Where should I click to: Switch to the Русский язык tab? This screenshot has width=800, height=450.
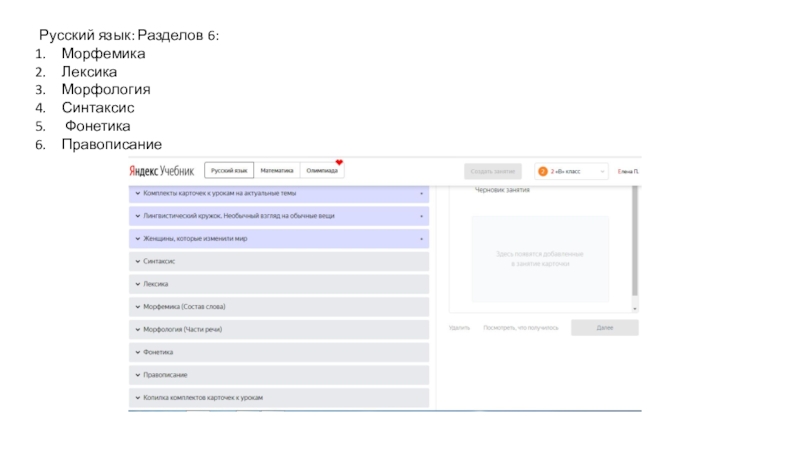(229, 171)
